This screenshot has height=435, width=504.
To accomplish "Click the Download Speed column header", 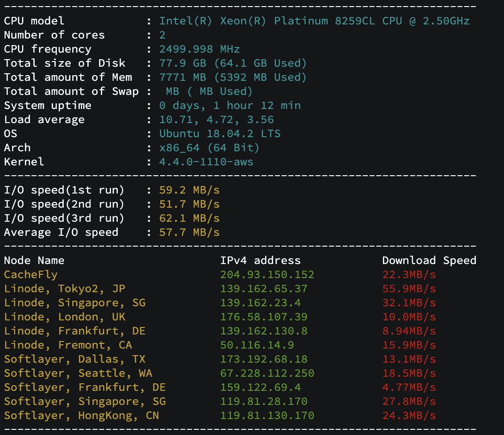I will [x=429, y=261].
